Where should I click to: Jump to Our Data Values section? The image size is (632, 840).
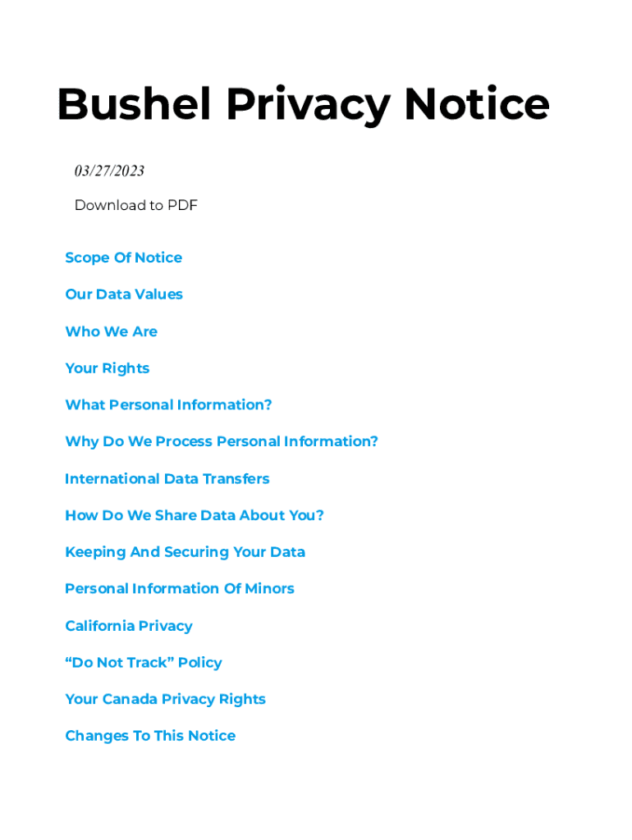[x=124, y=294]
